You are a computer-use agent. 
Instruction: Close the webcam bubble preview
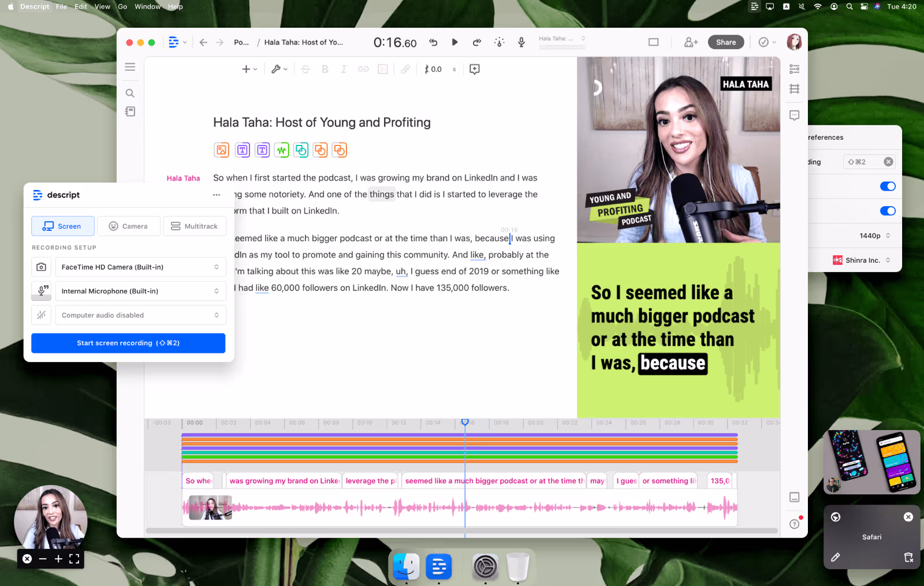[x=27, y=559]
